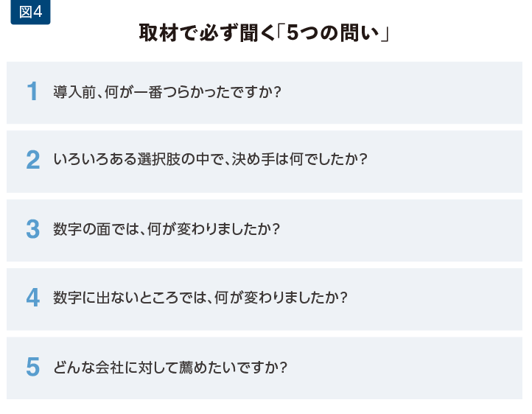Click the blue number 3
This screenshot has width=532, height=414.
33,229
